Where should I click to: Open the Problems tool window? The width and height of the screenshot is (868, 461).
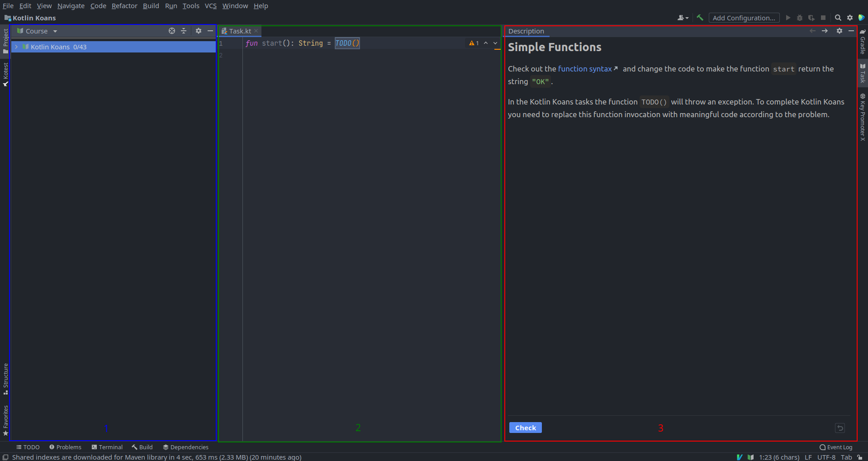[65, 447]
